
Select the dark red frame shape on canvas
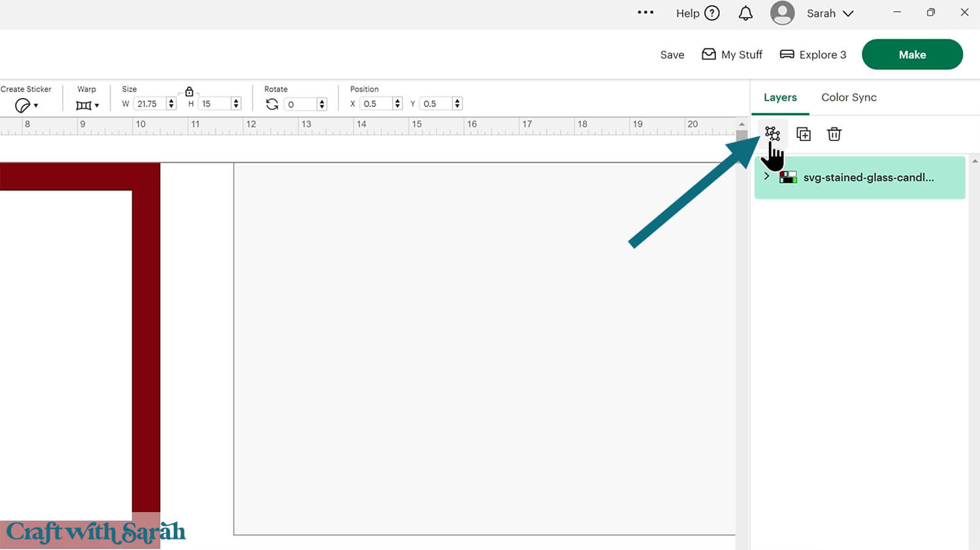coord(146,327)
